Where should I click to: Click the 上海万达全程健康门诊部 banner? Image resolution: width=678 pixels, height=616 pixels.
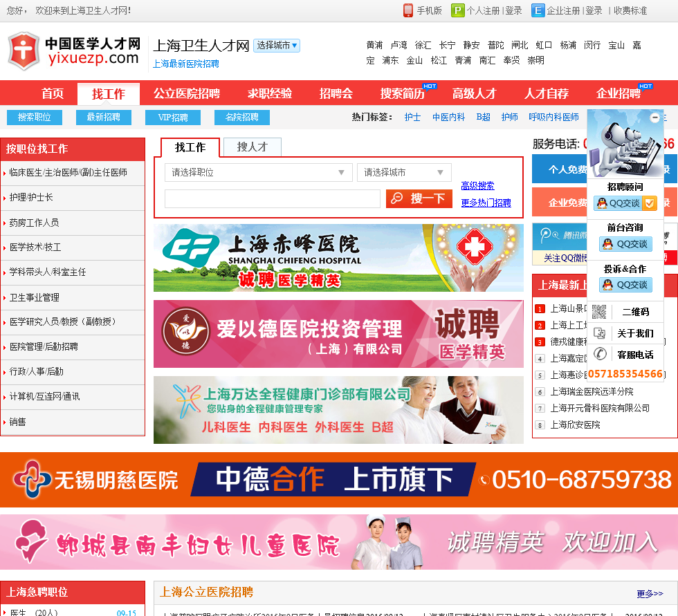click(x=338, y=410)
